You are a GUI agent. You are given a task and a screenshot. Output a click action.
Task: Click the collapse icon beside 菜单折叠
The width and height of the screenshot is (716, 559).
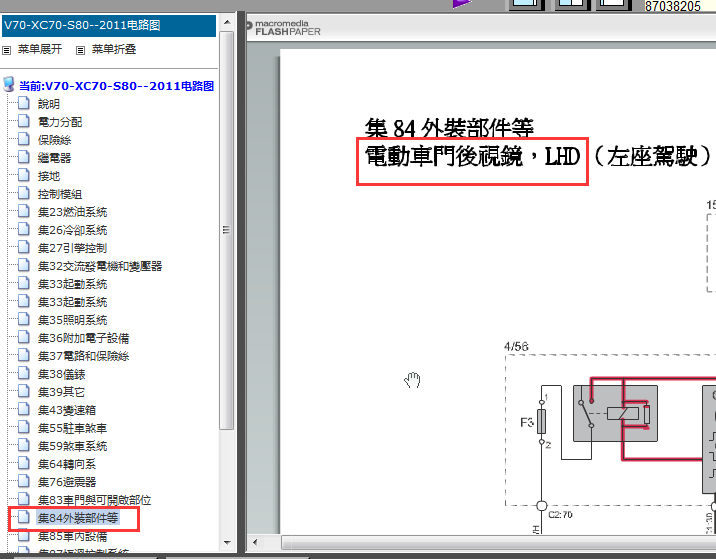[x=80, y=50]
